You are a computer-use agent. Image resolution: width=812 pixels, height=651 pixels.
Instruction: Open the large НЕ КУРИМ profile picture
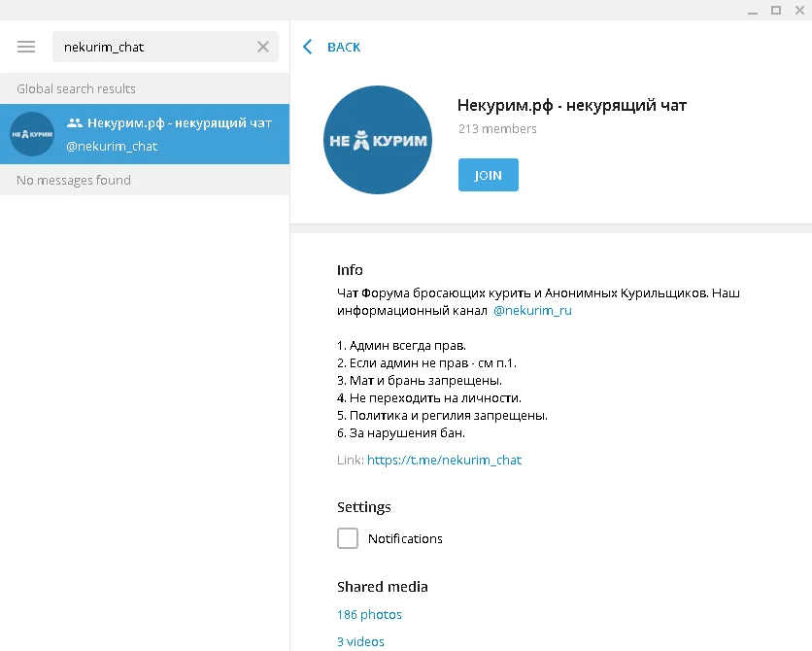click(x=378, y=140)
